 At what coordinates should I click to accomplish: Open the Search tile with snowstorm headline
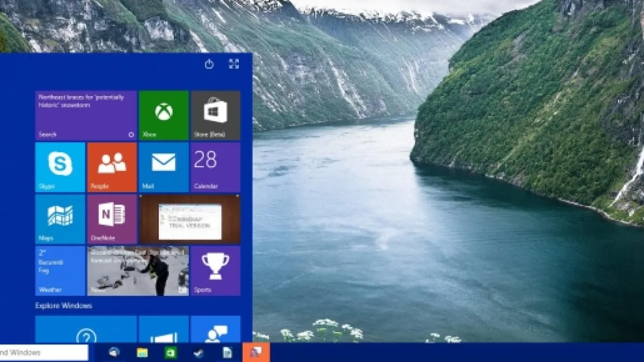(86, 115)
